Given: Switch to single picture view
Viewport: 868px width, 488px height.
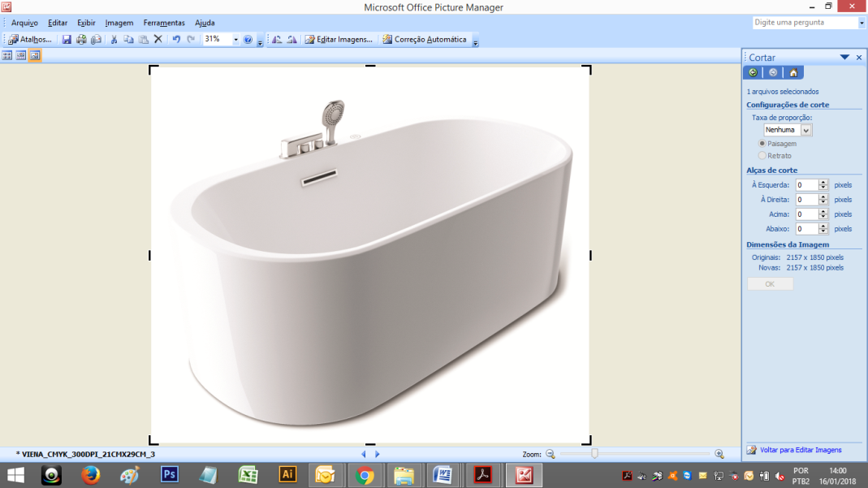Looking at the screenshot, I should [35, 56].
